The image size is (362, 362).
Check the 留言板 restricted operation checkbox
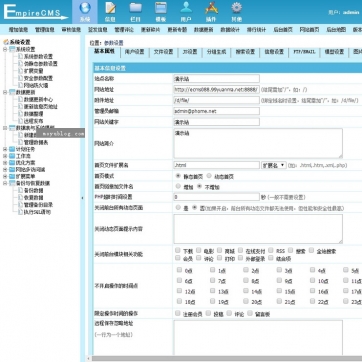coord(250,313)
